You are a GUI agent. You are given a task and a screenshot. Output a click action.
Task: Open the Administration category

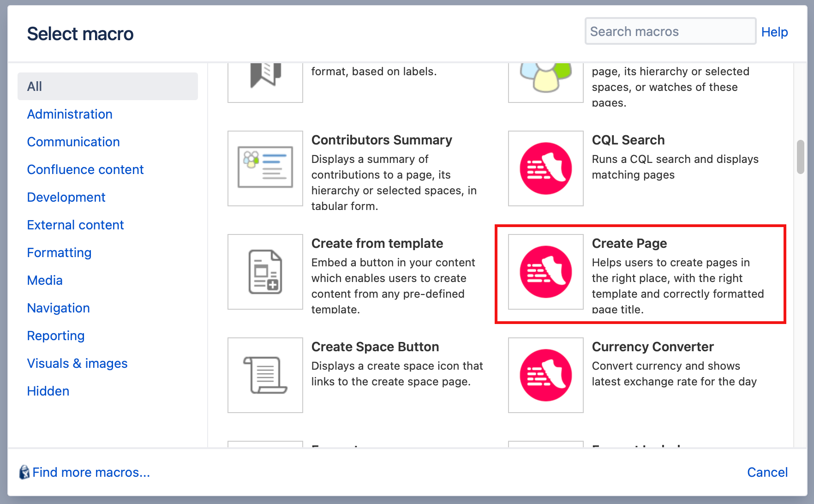[x=70, y=114]
